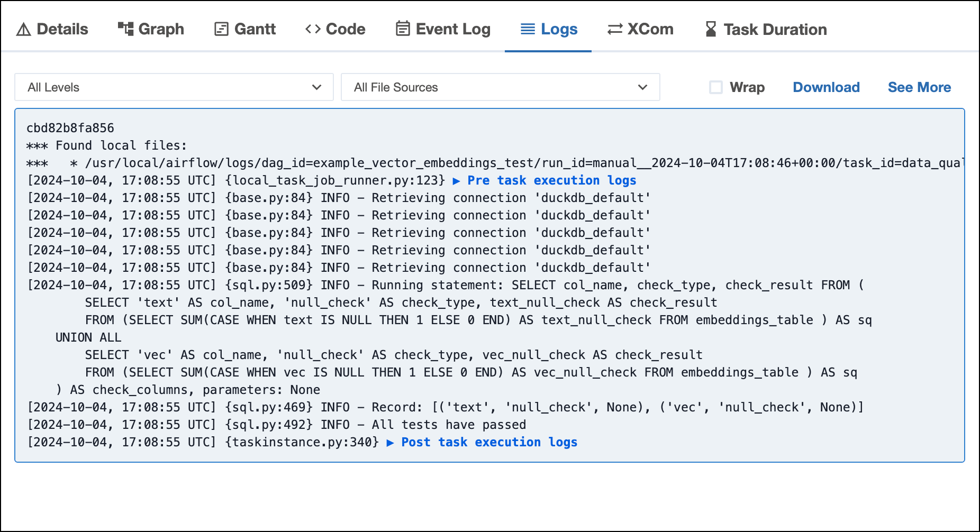Click the See More link

tap(919, 87)
